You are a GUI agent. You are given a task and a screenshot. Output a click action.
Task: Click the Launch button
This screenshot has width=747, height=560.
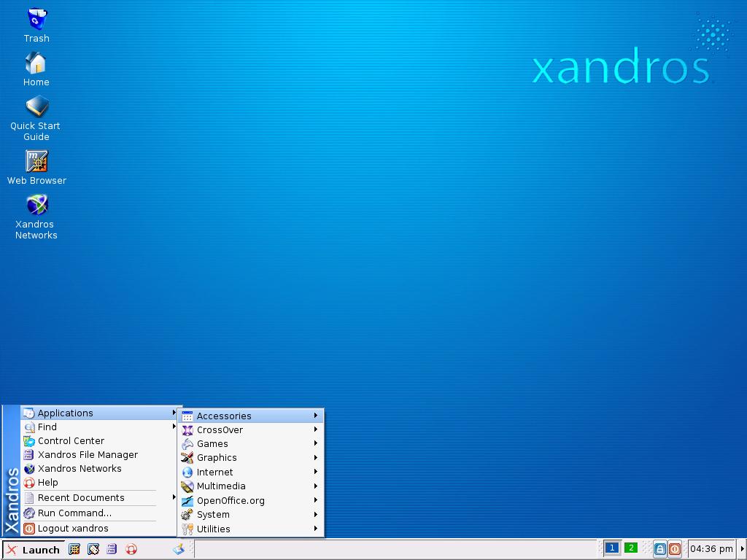click(x=33, y=550)
